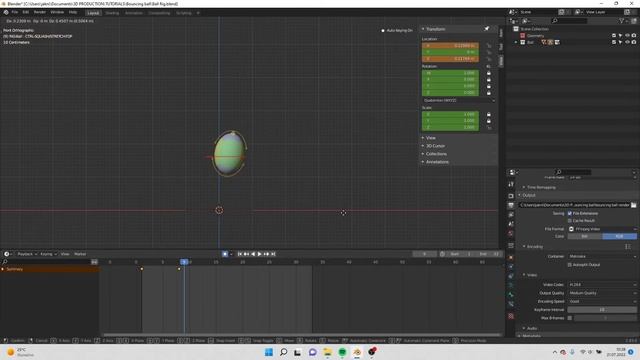Screen dimensions: 640x360
Task: Click the timeline editor type icon
Action: click(7, 254)
